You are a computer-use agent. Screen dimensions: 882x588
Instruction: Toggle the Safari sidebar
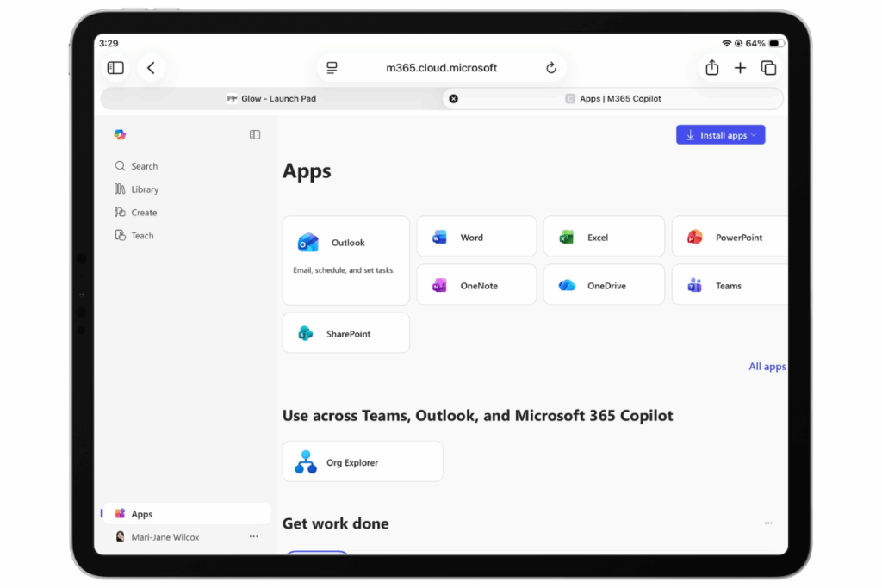pyautogui.click(x=115, y=68)
